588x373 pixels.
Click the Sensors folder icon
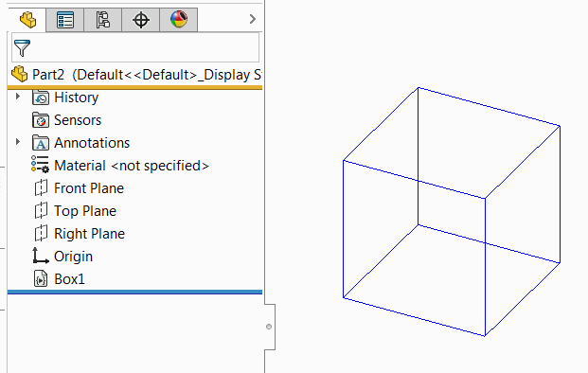tap(41, 120)
